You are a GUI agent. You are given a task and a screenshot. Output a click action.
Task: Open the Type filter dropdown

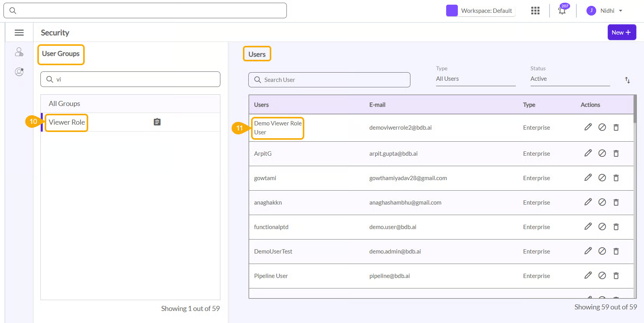[475, 79]
